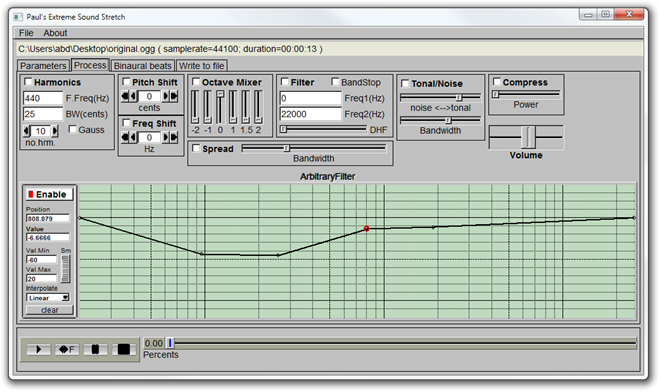Increase pitch shift cents by small step
This screenshot has width=660, height=392.
coord(165,96)
